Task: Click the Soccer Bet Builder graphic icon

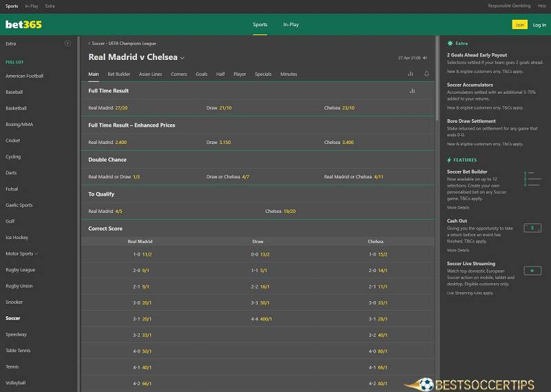Action: point(532,178)
